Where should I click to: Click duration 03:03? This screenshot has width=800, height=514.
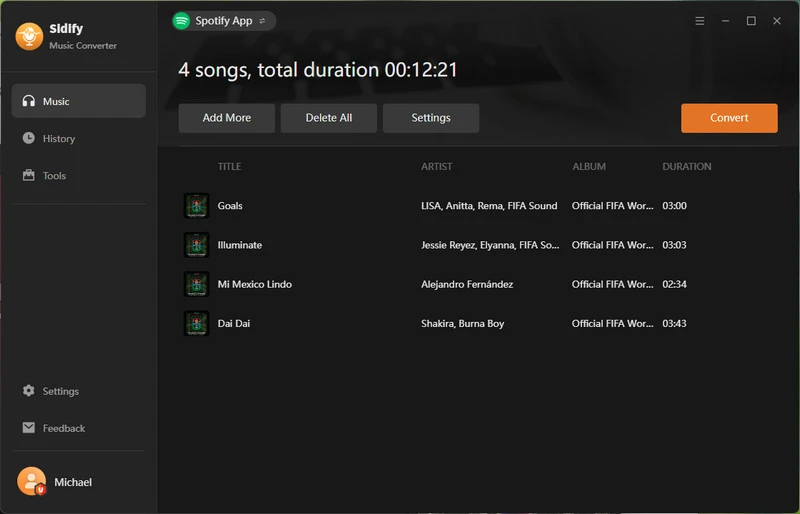(x=674, y=245)
